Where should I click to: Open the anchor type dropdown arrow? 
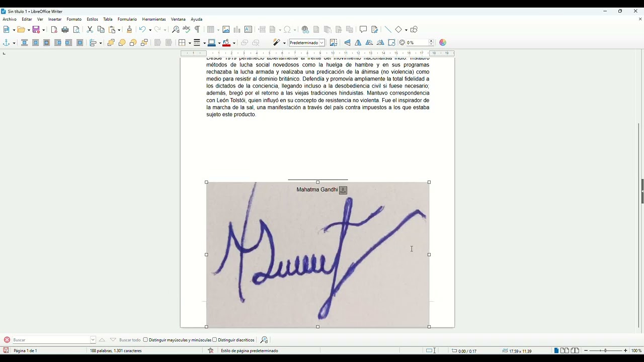[14, 43]
